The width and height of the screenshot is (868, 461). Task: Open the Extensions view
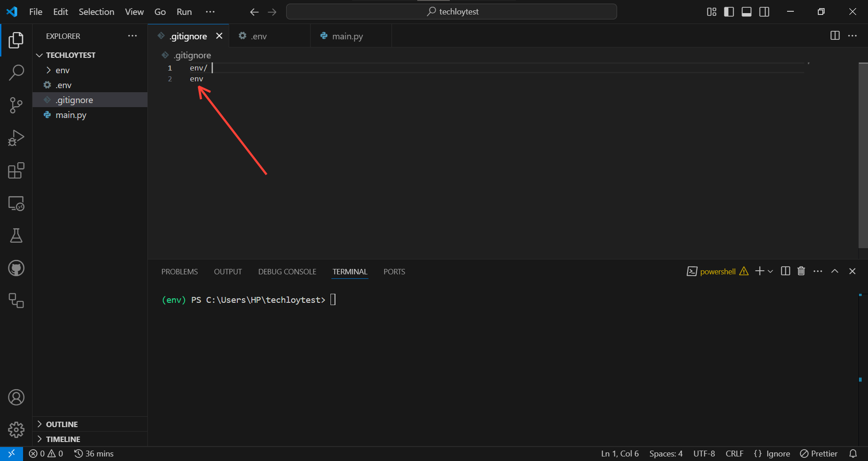click(x=16, y=170)
